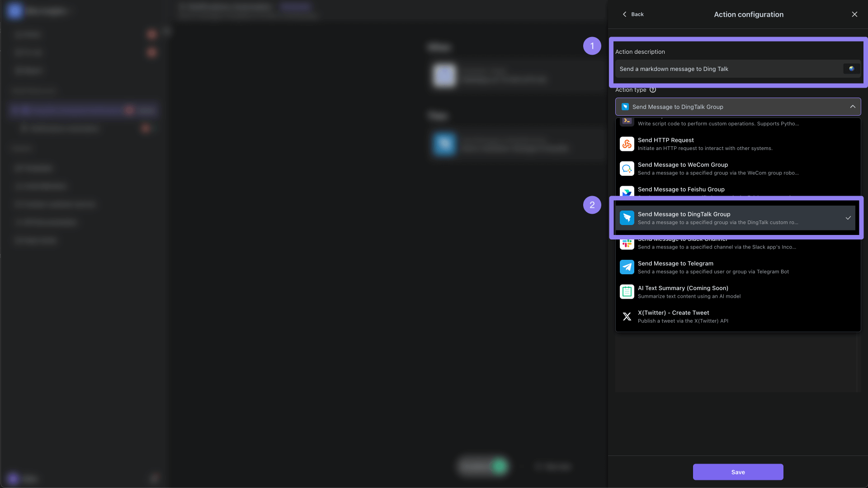The width and height of the screenshot is (868, 488).
Task: Click the DingTalk group message icon
Action: (x=627, y=217)
